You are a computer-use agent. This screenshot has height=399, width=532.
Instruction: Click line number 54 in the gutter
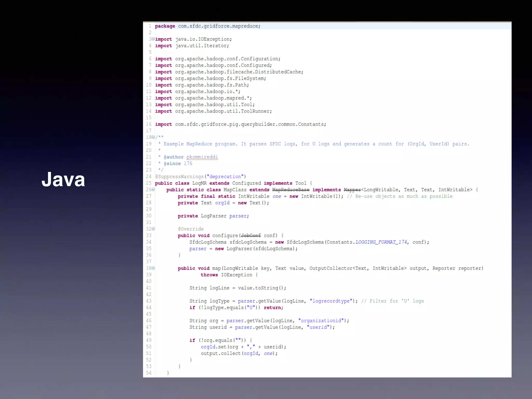coord(149,373)
